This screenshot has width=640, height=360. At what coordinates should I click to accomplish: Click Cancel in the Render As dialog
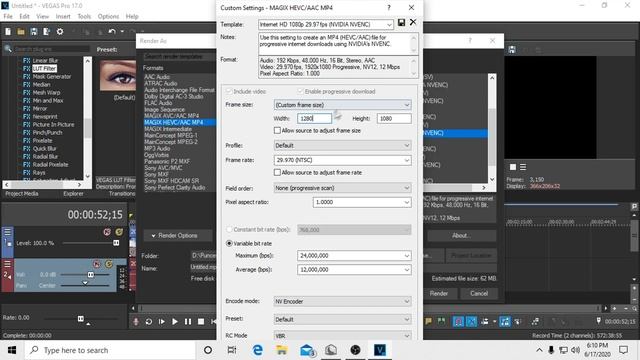coord(478,293)
